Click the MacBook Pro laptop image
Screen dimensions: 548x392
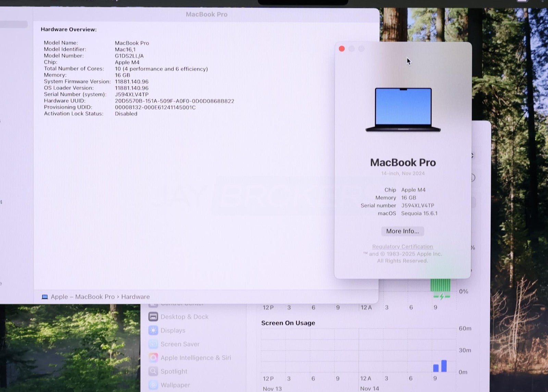403,110
